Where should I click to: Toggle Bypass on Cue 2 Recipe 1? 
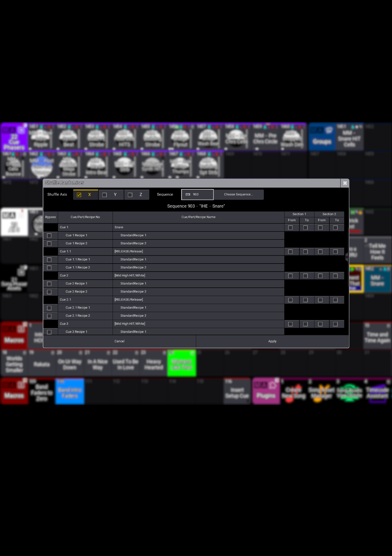(49, 284)
